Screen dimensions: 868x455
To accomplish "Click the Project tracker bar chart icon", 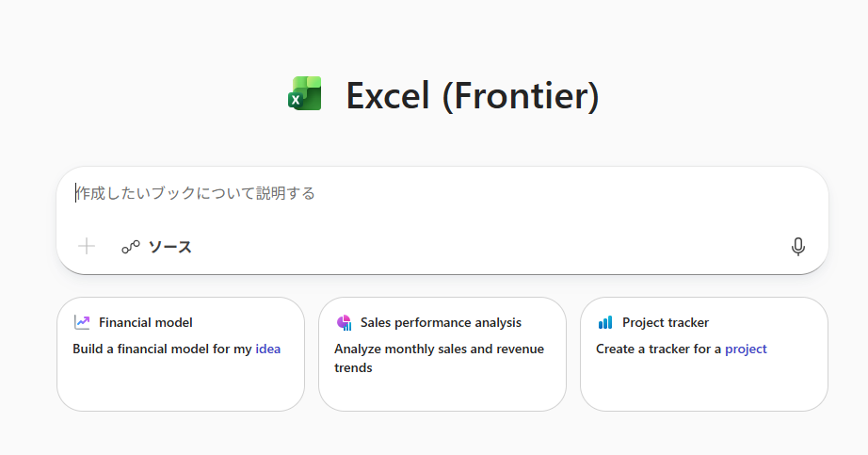I will coord(605,322).
